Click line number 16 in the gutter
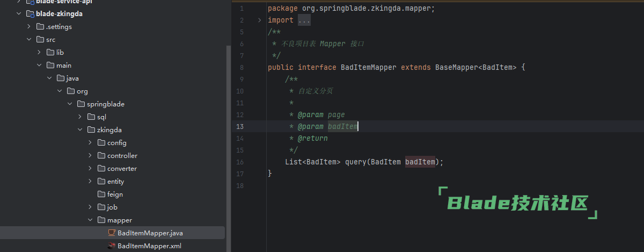Image resolution: width=644 pixels, height=252 pixels. click(x=239, y=162)
